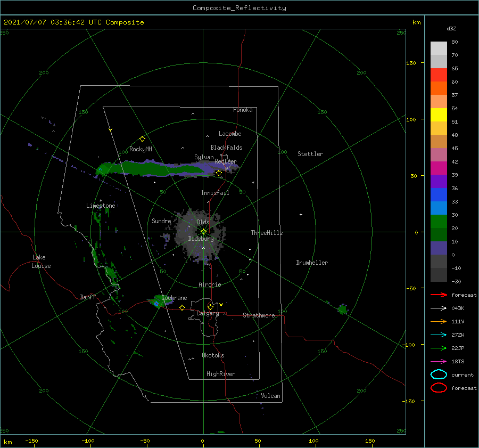
Task: Click the 30 dBZ green color swatch
Action: click(439, 222)
